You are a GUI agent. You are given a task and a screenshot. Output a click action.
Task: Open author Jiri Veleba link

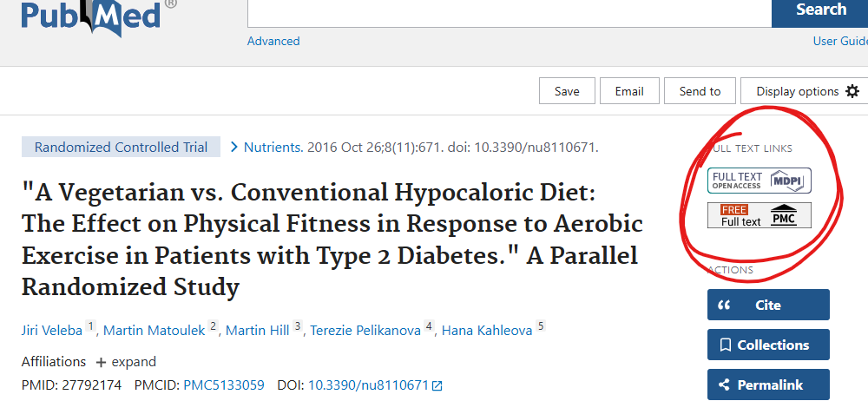pyautogui.click(x=52, y=331)
